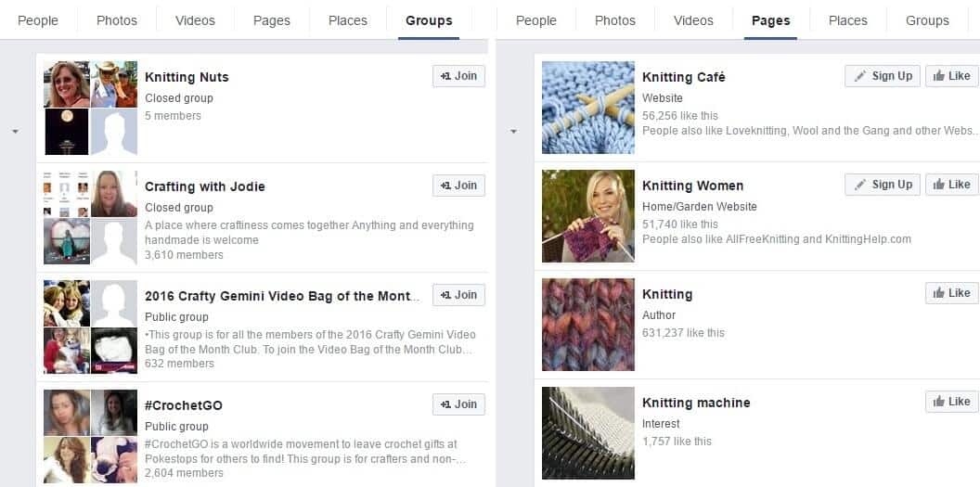Switch to the right Groups tab
The image size is (980, 487).
click(x=927, y=20)
